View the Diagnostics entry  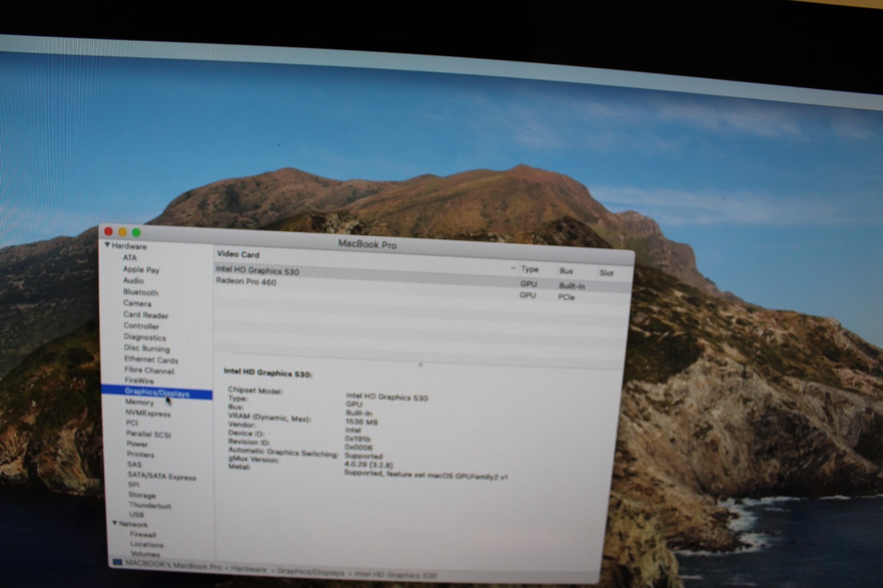tap(145, 337)
